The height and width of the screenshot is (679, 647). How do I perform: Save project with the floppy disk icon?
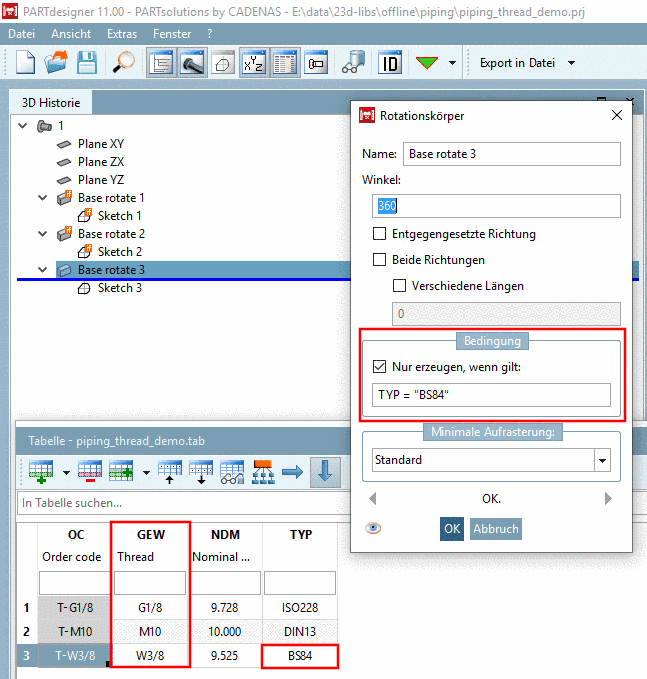[87, 63]
